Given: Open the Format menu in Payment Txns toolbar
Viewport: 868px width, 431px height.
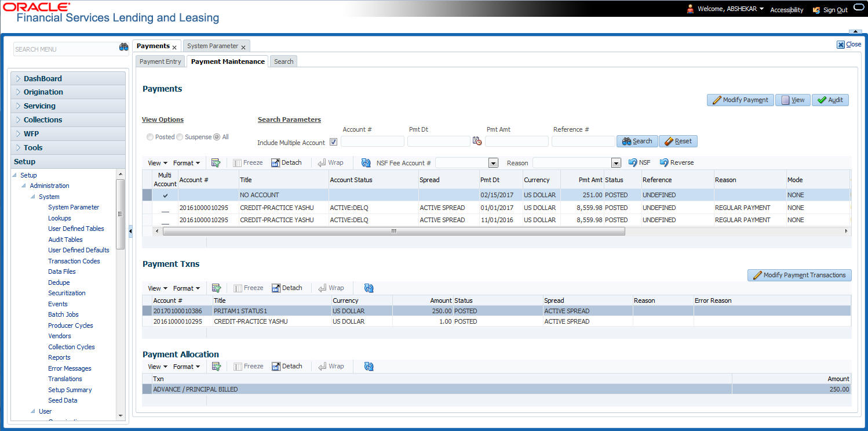Looking at the screenshot, I should [x=187, y=288].
